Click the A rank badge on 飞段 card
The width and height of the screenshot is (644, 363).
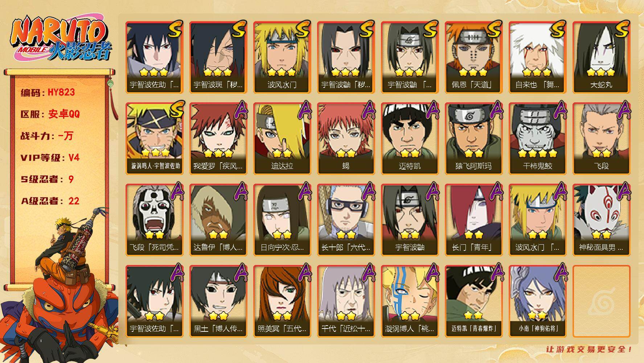[623, 110]
